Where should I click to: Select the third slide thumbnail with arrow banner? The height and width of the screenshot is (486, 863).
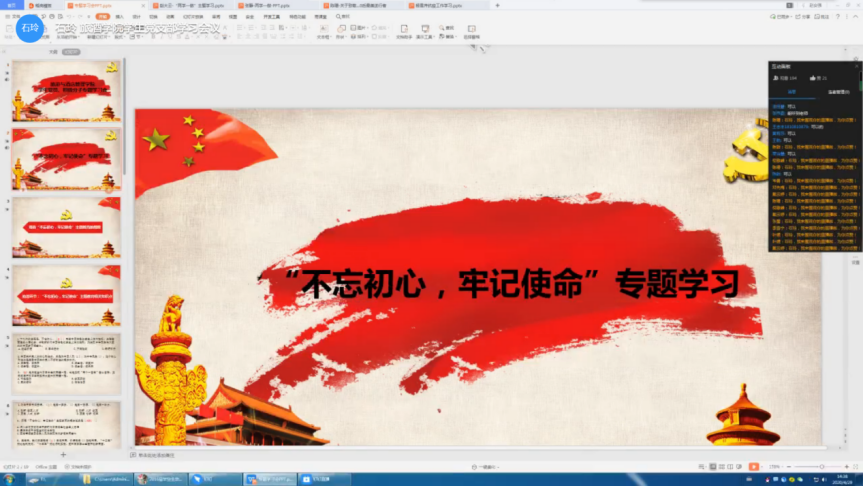[67, 228]
